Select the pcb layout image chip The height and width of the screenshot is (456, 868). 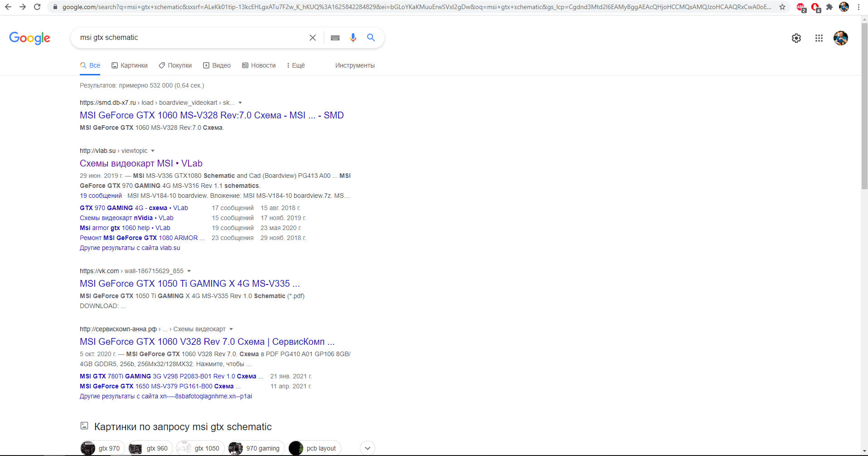tap(315, 448)
